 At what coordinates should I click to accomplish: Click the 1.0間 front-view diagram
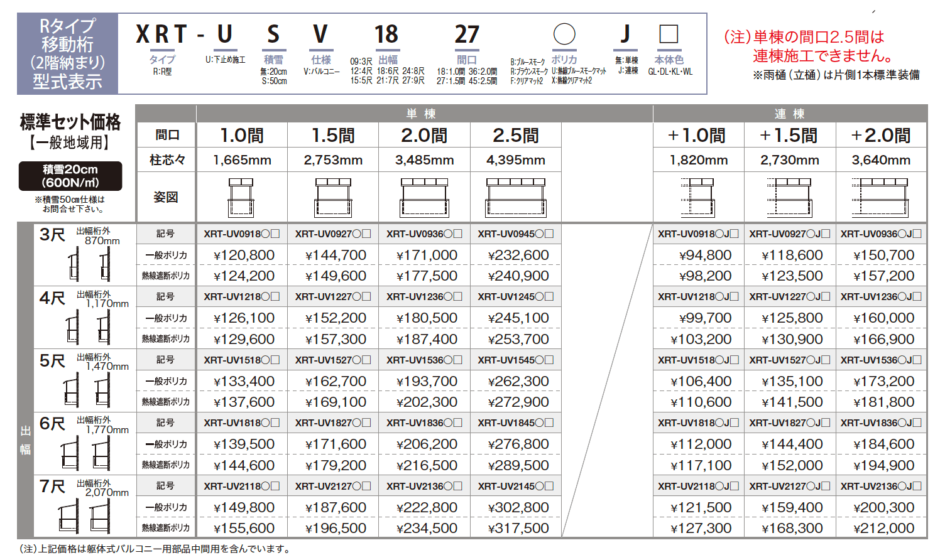click(241, 197)
